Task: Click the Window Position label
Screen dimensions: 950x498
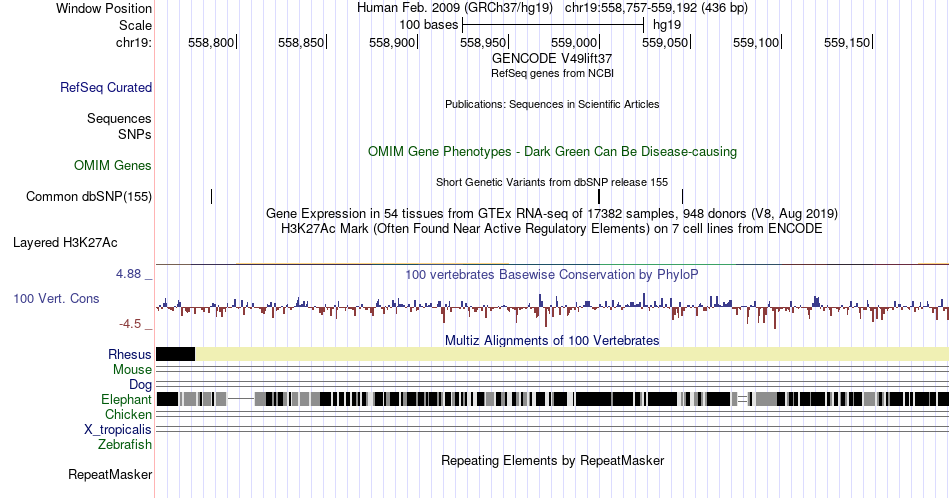Action: (104, 8)
